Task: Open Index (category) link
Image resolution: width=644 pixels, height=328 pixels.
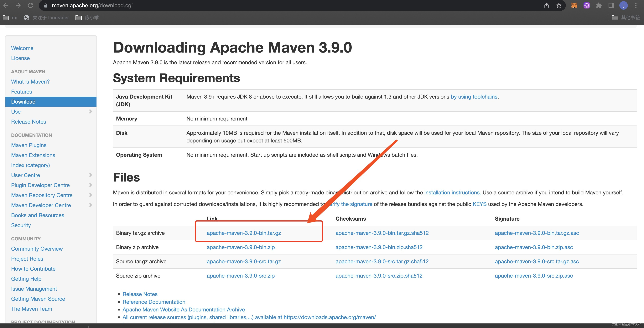Action: tap(30, 165)
